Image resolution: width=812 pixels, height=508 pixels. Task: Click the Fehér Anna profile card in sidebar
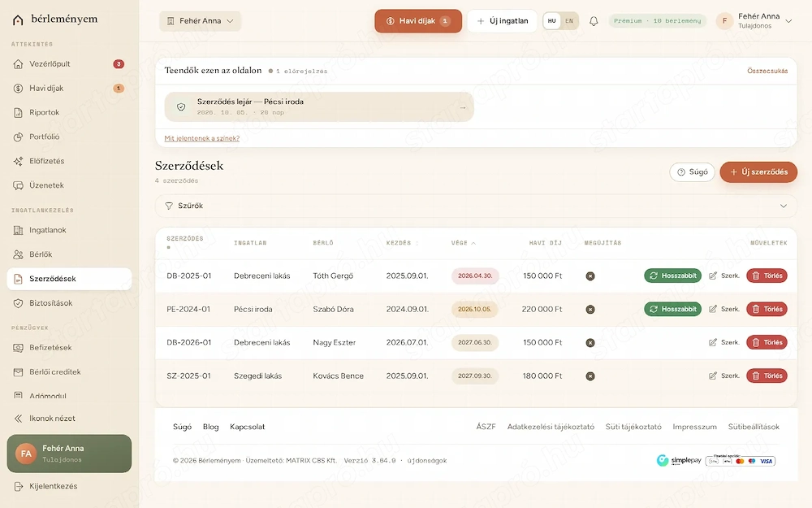tap(69, 454)
